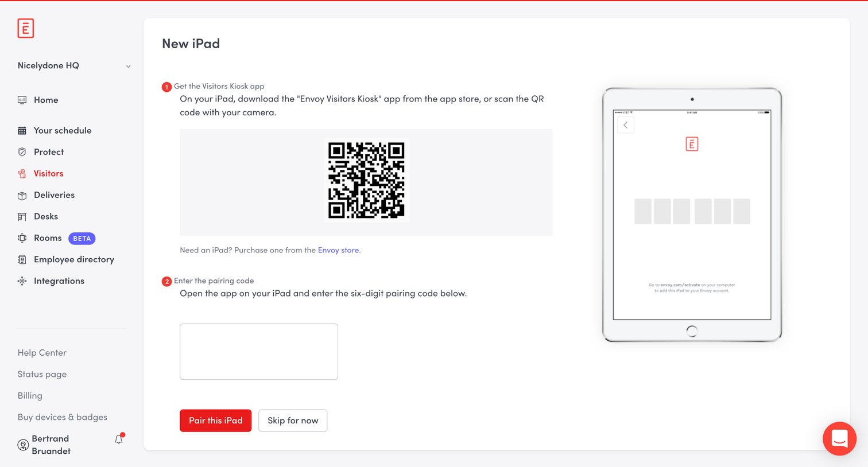Click the Rooms icon in the sidebar
Image resolution: width=868 pixels, height=467 pixels.
[x=22, y=238]
